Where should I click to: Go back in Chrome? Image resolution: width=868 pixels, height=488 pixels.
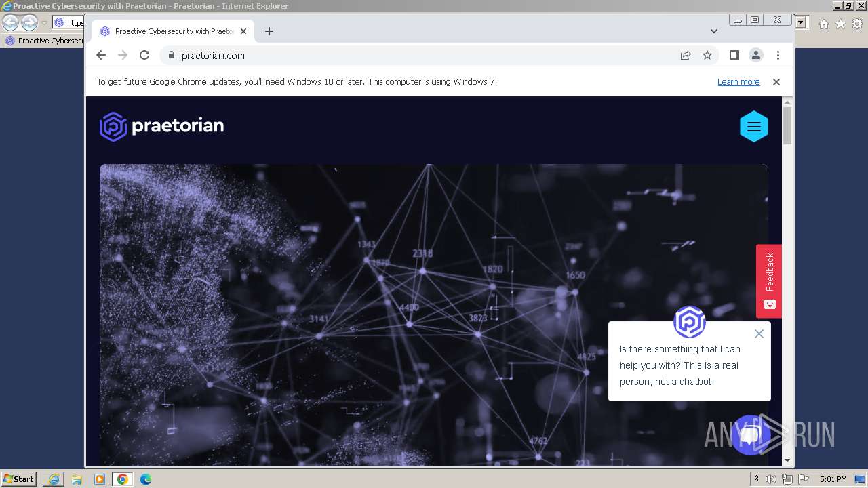[x=101, y=56]
